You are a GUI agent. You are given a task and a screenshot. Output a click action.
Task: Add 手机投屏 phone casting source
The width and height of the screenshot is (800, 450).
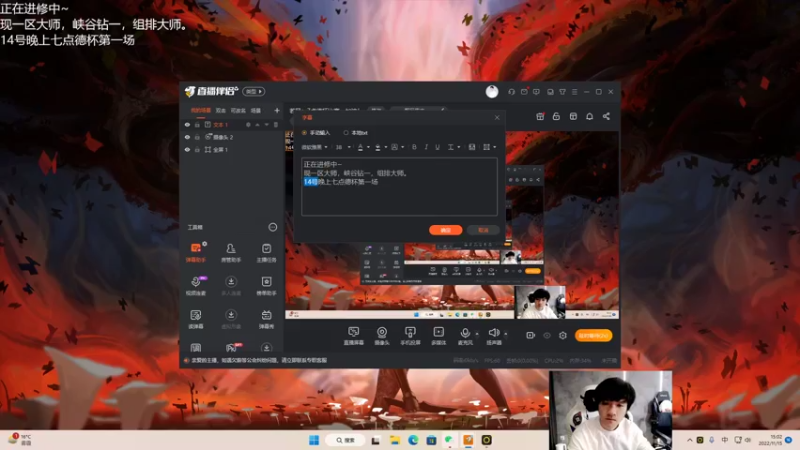click(x=410, y=336)
